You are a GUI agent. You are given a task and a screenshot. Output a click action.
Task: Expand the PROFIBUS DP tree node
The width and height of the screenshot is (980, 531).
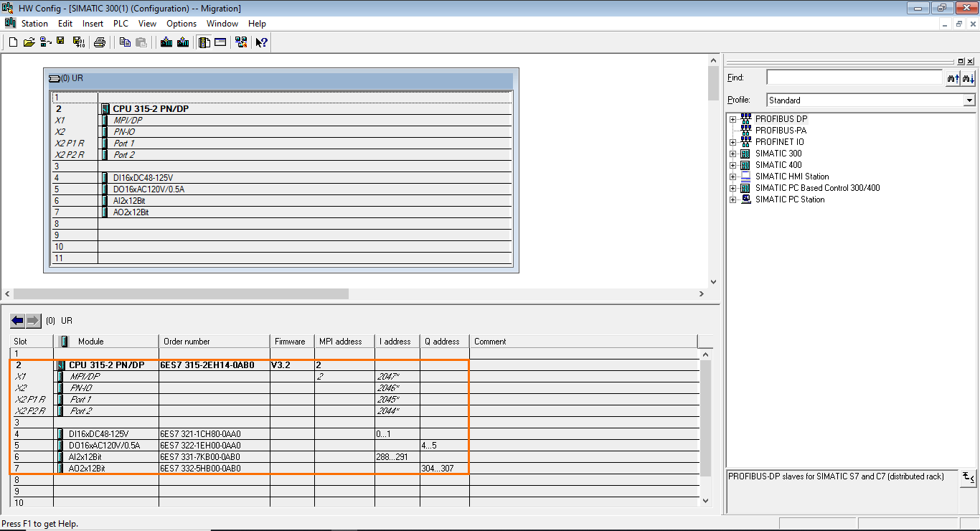[732, 118]
